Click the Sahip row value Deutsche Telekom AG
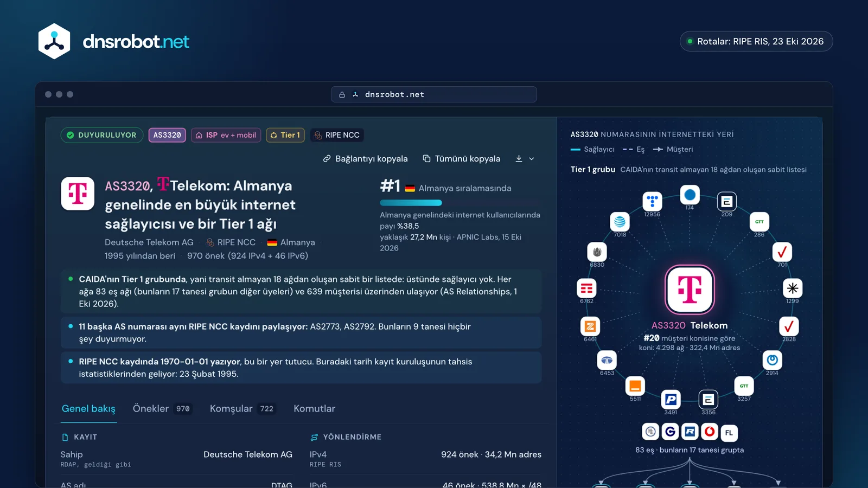The image size is (868, 488). tap(248, 454)
